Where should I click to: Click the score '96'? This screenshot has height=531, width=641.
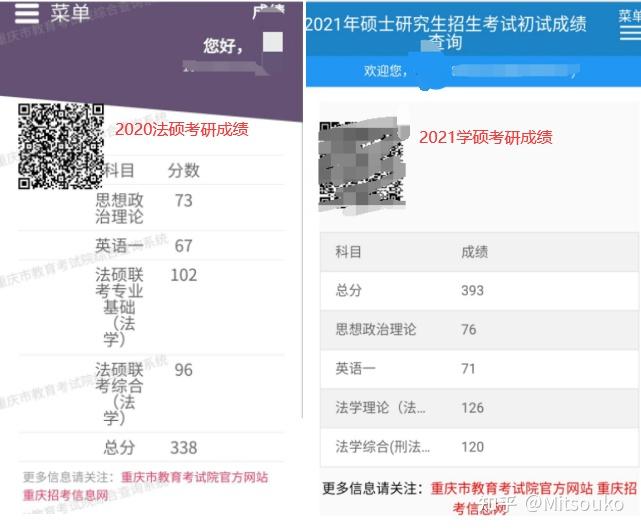pyautogui.click(x=183, y=370)
